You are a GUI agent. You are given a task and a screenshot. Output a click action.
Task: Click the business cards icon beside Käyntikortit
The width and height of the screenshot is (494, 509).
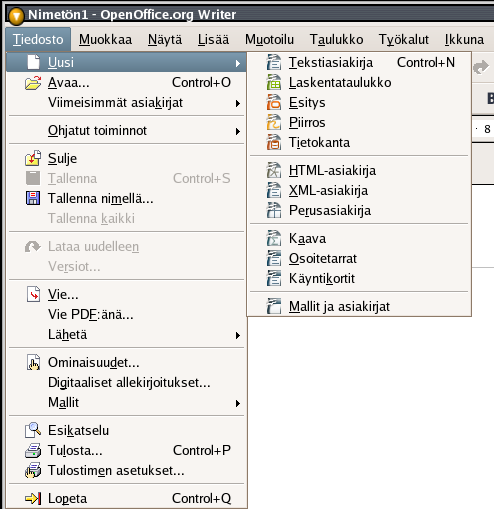(274, 278)
